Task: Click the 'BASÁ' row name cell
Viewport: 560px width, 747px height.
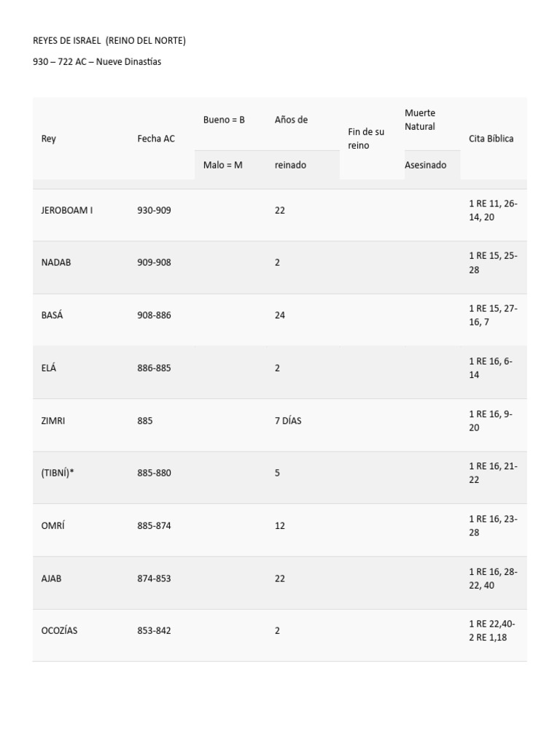Action: coord(52,315)
